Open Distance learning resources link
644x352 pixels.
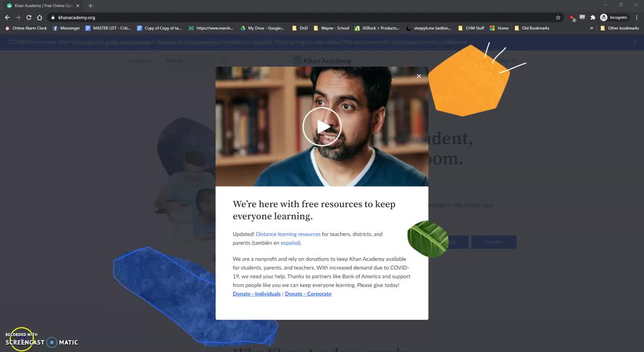288,234
